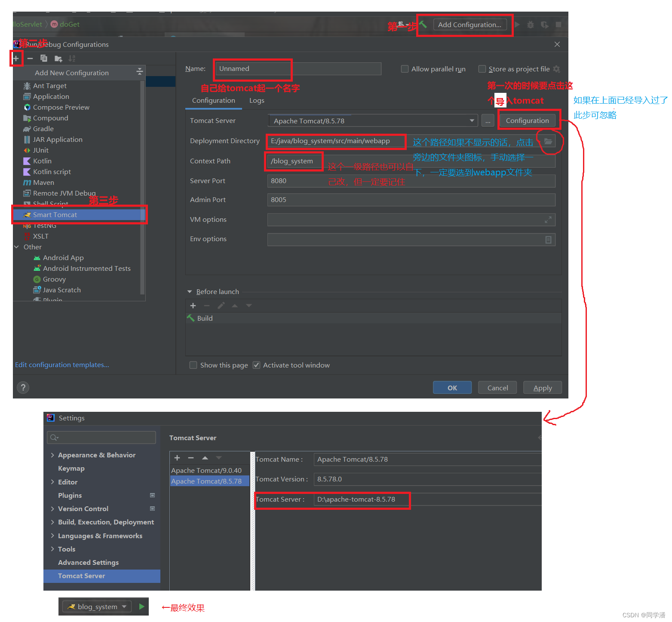Click the help question mark button

23,387
